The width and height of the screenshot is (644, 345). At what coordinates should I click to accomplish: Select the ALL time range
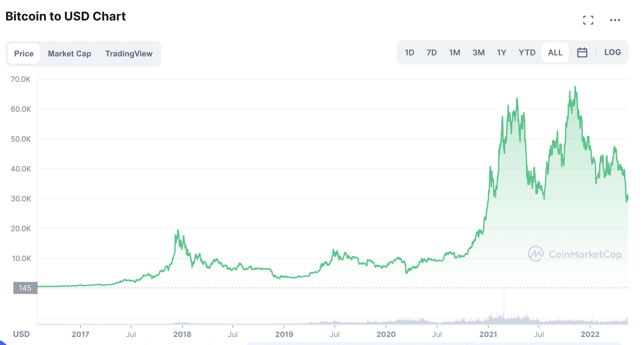click(555, 53)
